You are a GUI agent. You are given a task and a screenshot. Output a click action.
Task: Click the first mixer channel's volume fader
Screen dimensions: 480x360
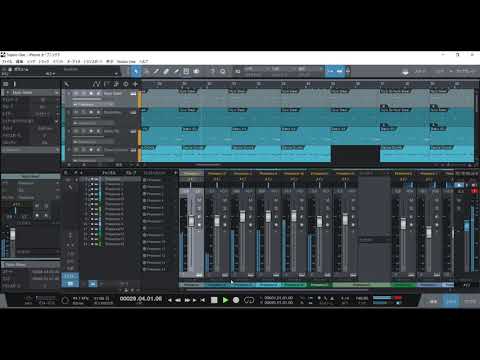pos(191,221)
